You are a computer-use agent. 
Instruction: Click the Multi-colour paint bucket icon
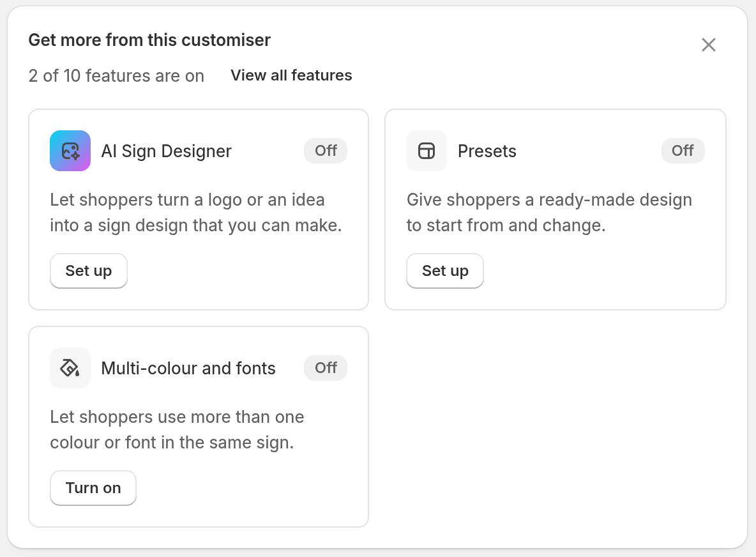70,368
